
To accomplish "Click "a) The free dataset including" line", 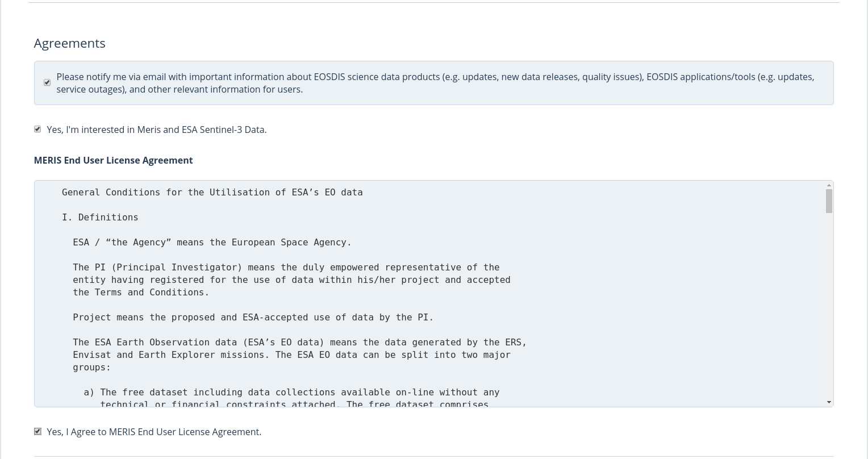I will point(291,392).
